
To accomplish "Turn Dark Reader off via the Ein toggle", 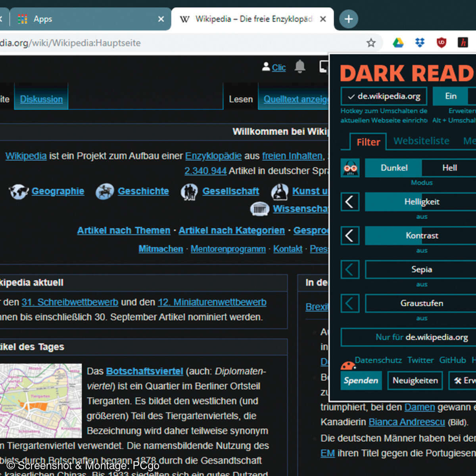I will [x=451, y=96].
